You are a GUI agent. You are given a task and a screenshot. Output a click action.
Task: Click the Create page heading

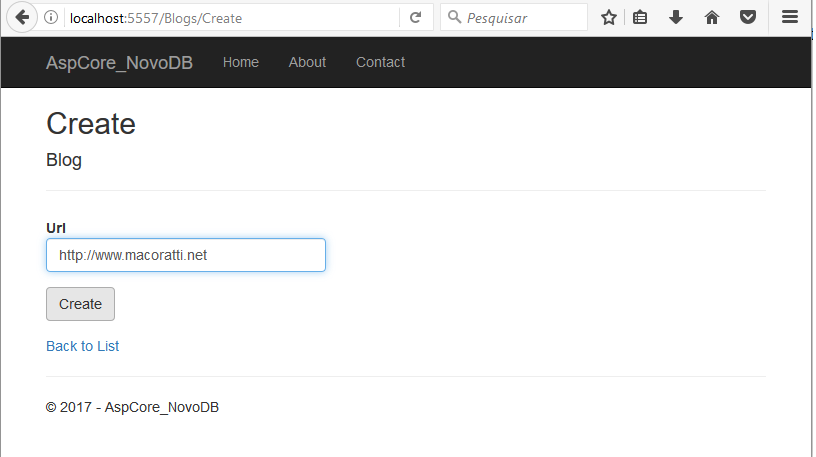(91, 124)
